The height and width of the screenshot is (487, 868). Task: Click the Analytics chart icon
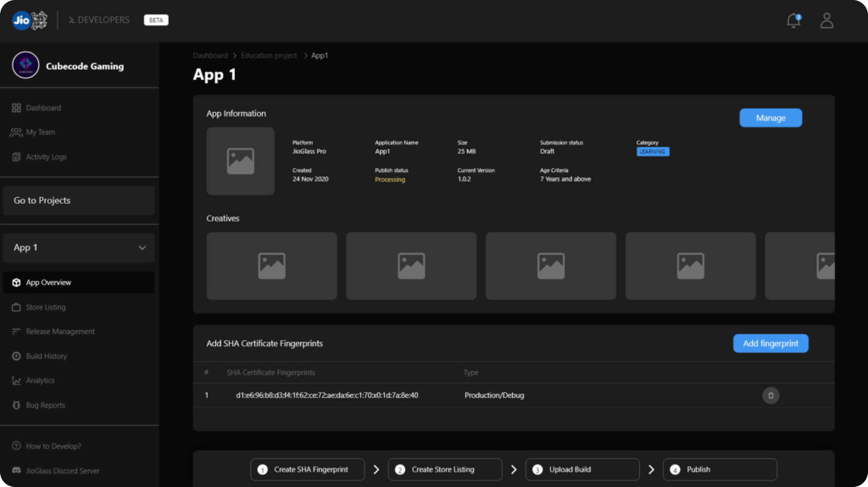16,381
